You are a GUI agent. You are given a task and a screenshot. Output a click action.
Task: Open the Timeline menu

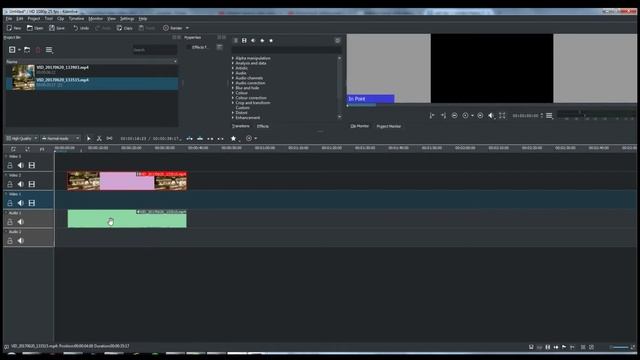pyautogui.click(x=76, y=19)
